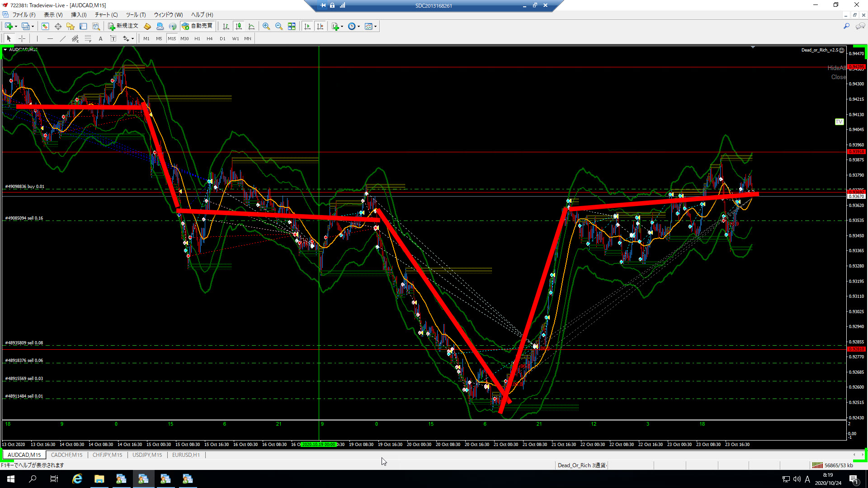Switch to line chart mode
This screenshot has width=868, height=488.
[x=251, y=26]
